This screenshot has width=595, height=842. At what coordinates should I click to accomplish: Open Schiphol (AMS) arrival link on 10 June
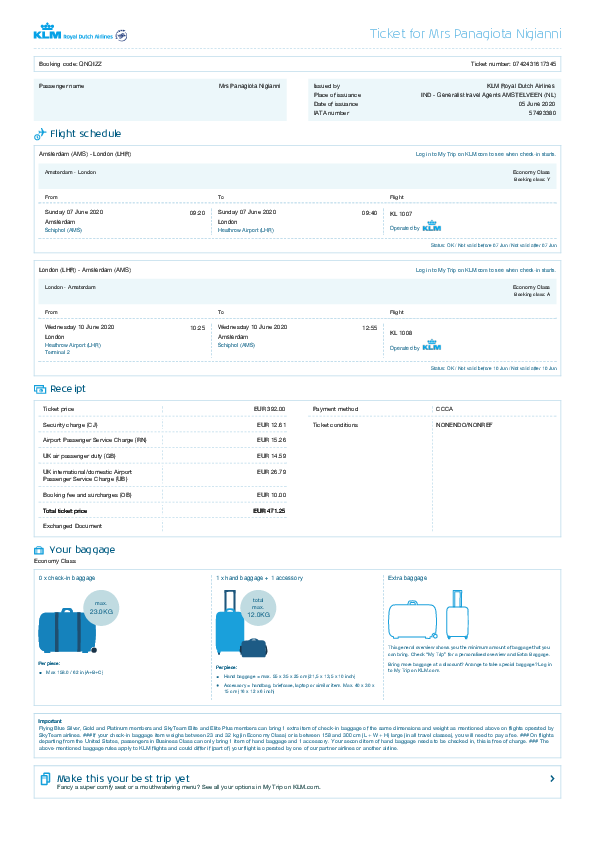pos(236,345)
